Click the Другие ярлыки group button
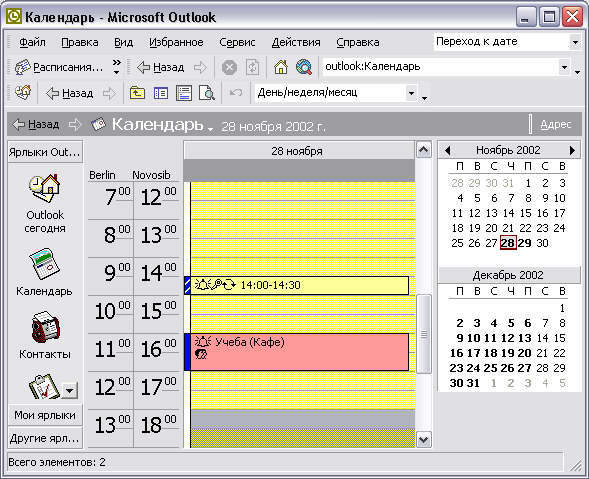This screenshot has width=589, height=479. coord(45,438)
